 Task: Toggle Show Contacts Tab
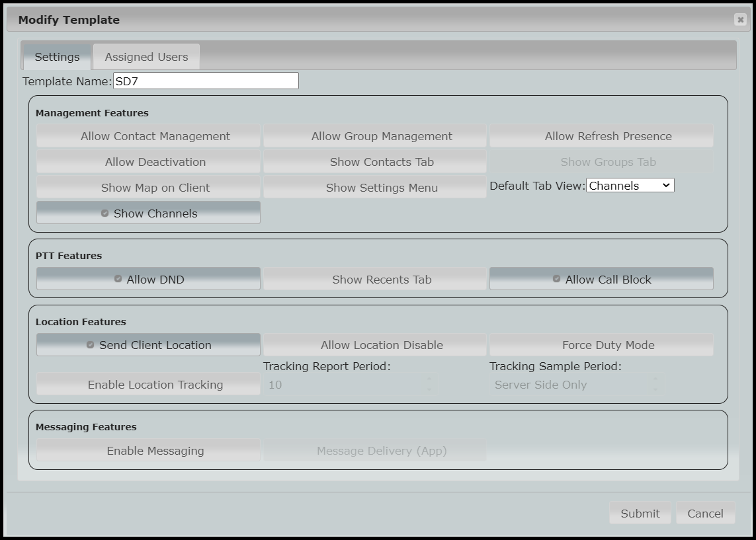375,161
